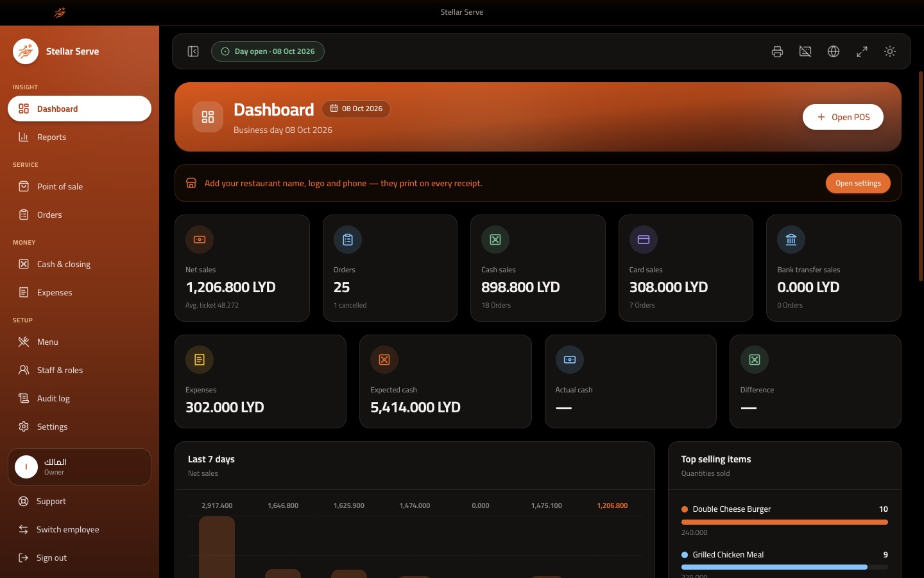Open the language globe icon

click(x=834, y=51)
